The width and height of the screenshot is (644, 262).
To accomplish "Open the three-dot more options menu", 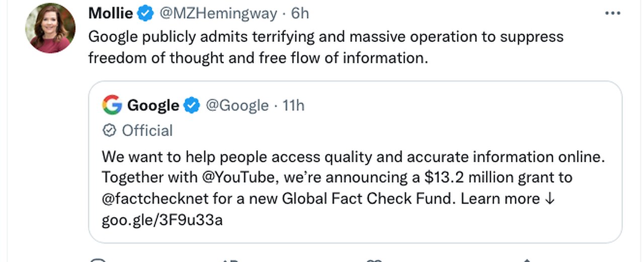I will pos(612,14).
